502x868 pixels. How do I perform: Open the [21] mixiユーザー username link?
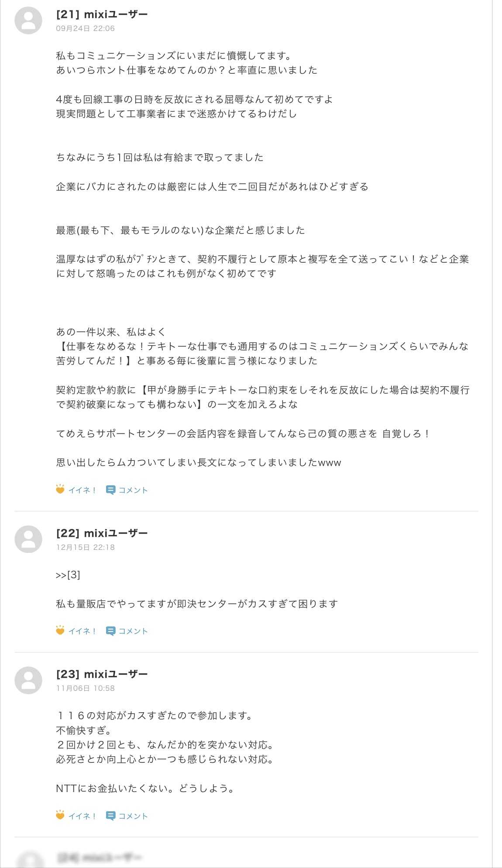(102, 14)
